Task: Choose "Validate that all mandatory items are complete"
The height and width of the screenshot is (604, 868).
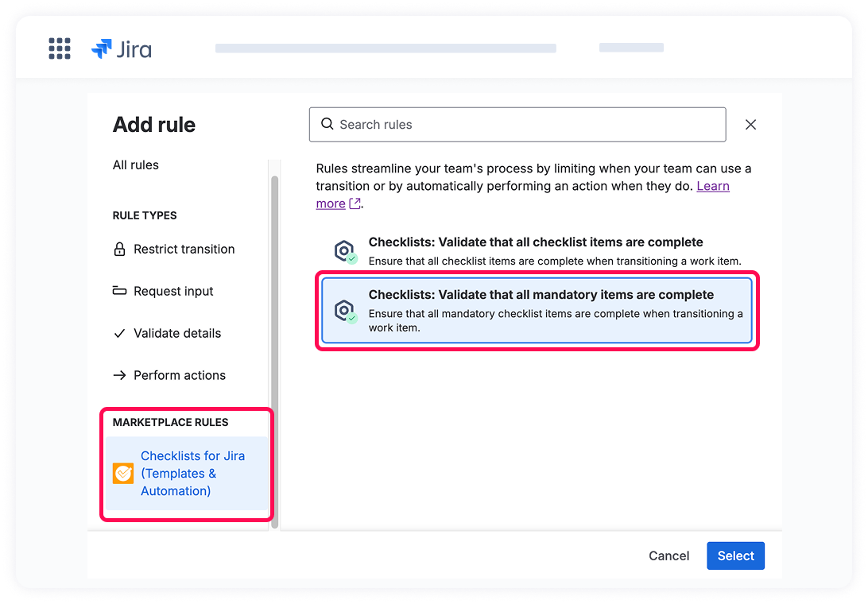Action: click(x=541, y=295)
